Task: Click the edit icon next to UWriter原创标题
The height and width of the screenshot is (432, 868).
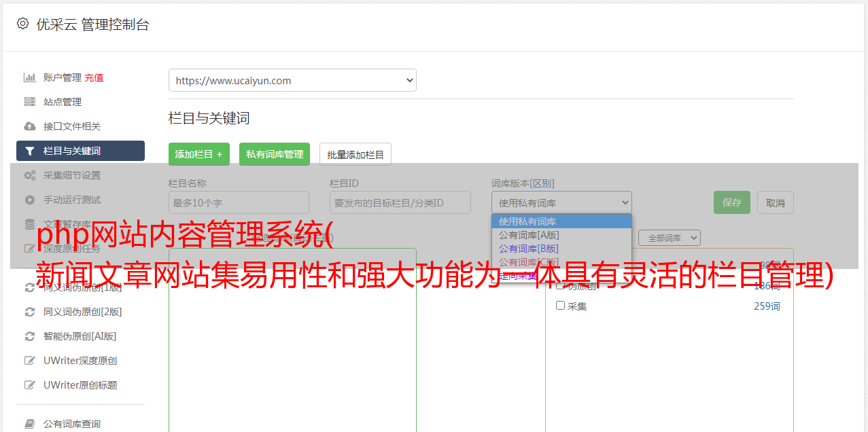Action: [x=30, y=385]
